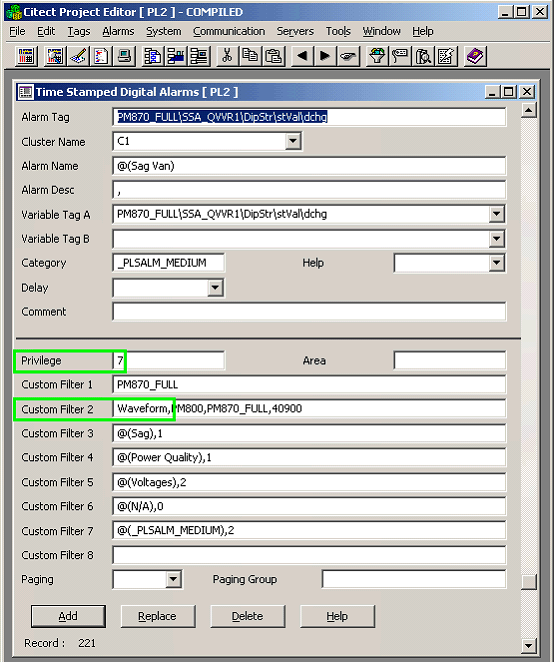Click into the empty Area field
The height and width of the screenshot is (662, 554).
coord(450,361)
